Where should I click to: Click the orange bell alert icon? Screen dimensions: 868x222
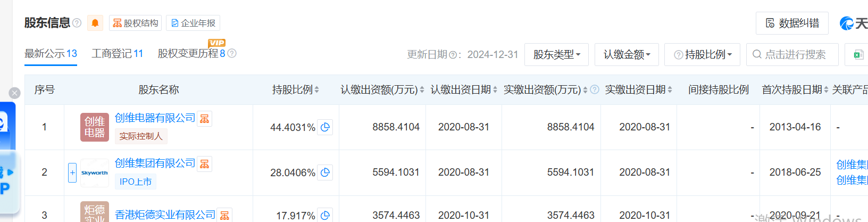(95, 23)
